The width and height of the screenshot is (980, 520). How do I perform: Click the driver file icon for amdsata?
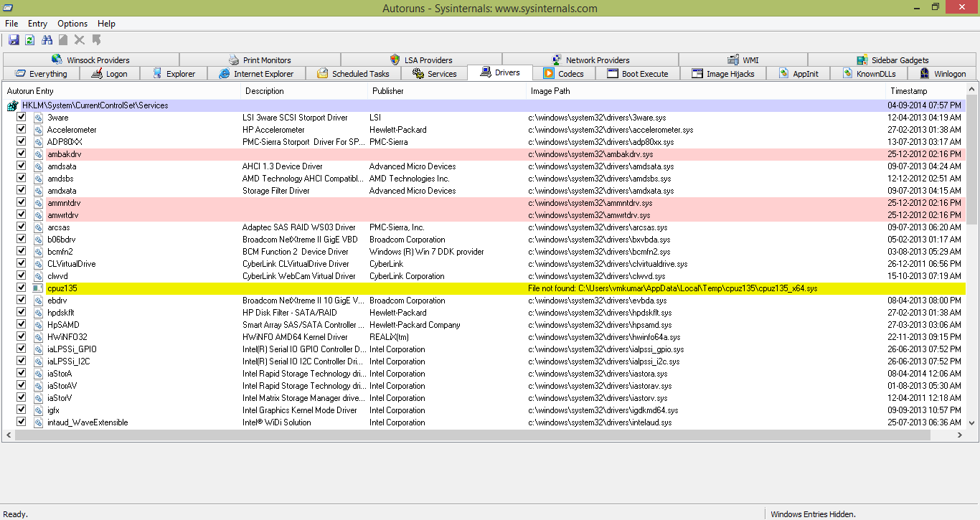(39, 166)
